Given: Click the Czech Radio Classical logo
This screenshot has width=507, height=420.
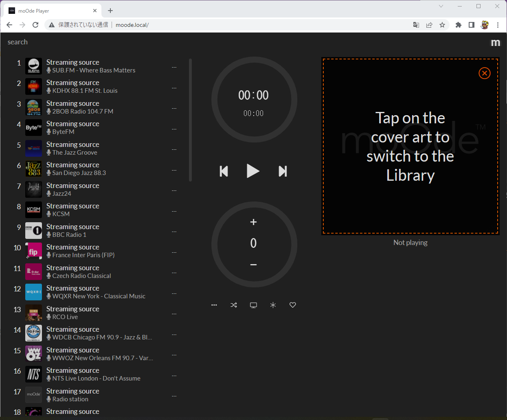Looking at the screenshot, I should (33, 271).
